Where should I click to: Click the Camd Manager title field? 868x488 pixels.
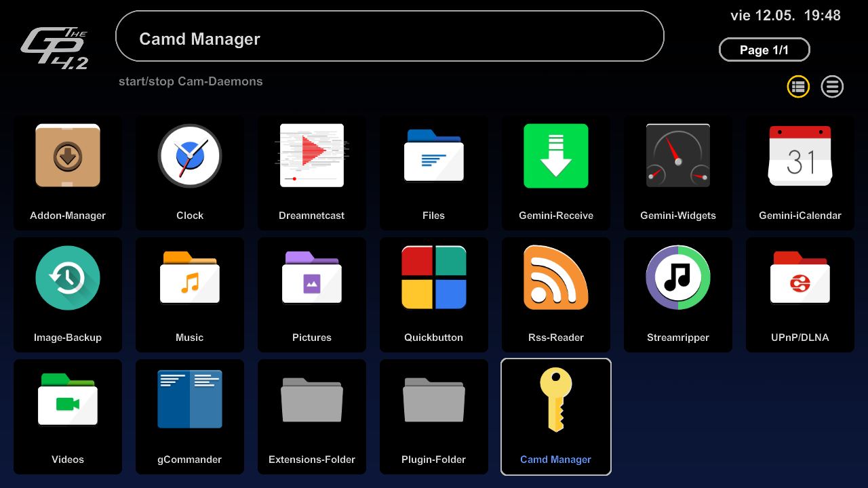[x=389, y=37]
